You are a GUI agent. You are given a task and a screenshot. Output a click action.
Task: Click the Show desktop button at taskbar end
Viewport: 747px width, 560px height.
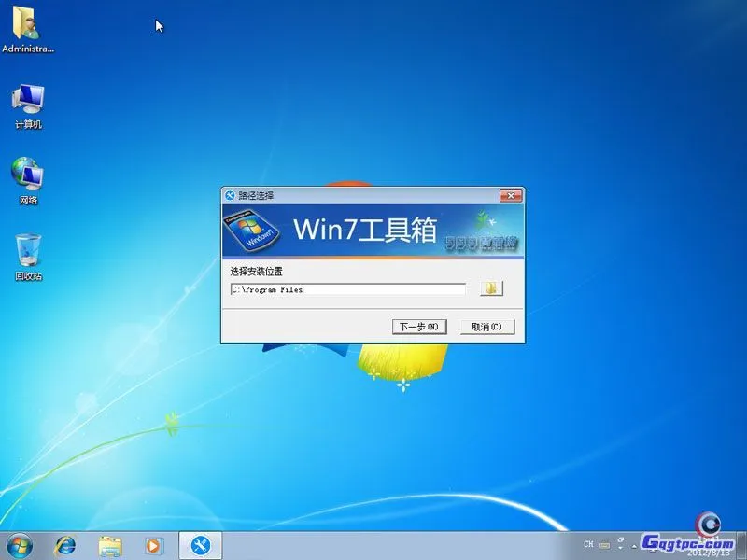tap(742, 544)
